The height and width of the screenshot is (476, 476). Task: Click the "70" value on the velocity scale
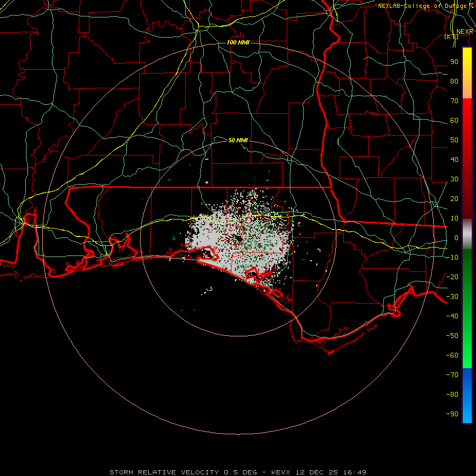click(x=454, y=101)
